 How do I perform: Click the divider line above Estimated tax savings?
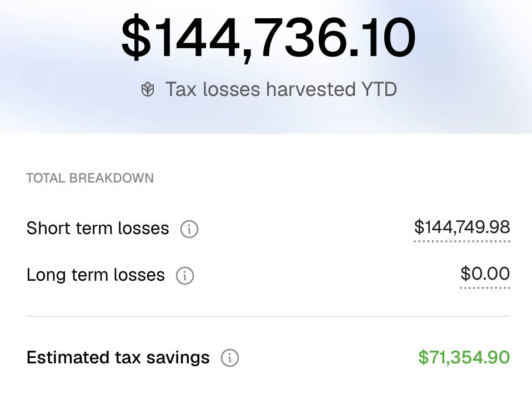click(268, 316)
